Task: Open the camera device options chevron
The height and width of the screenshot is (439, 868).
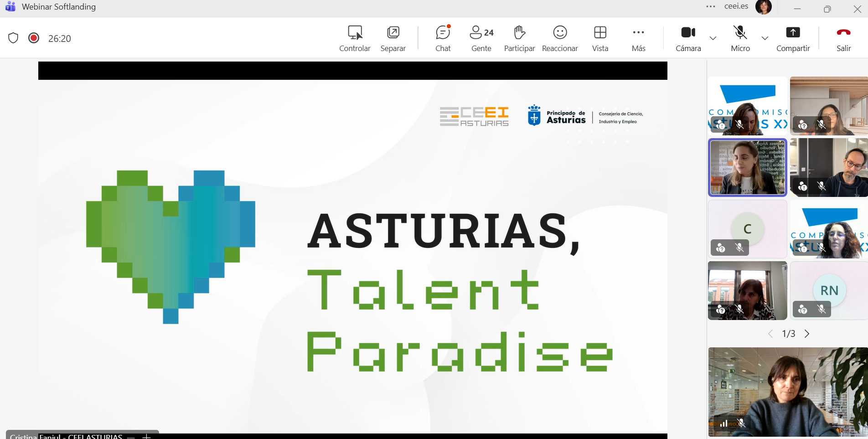Action: click(713, 39)
